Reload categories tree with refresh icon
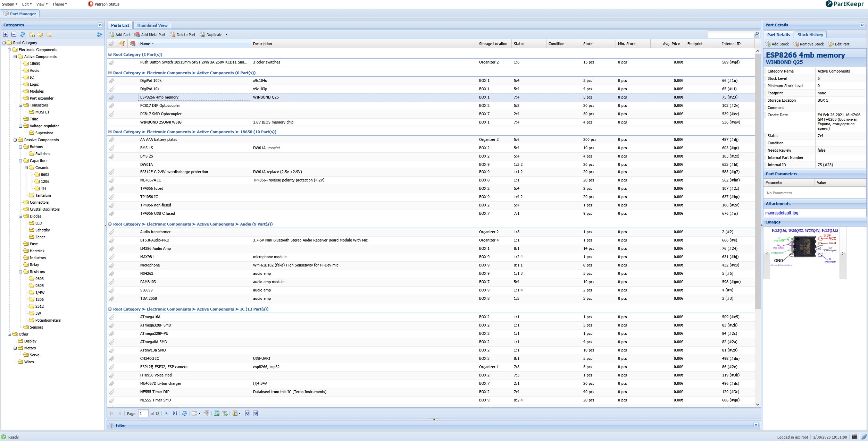This screenshot has height=441, width=868. point(22,35)
